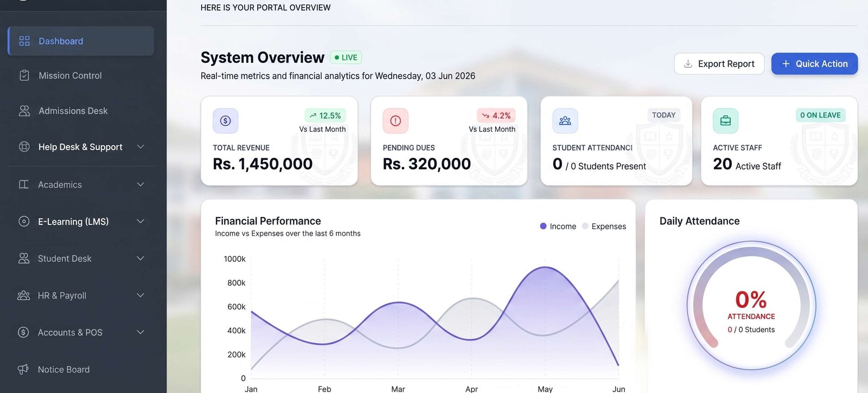Image resolution: width=868 pixels, height=393 pixels.
Task: Click the Rs. 1,450,000 revenue value
Action: click(263, 164)
